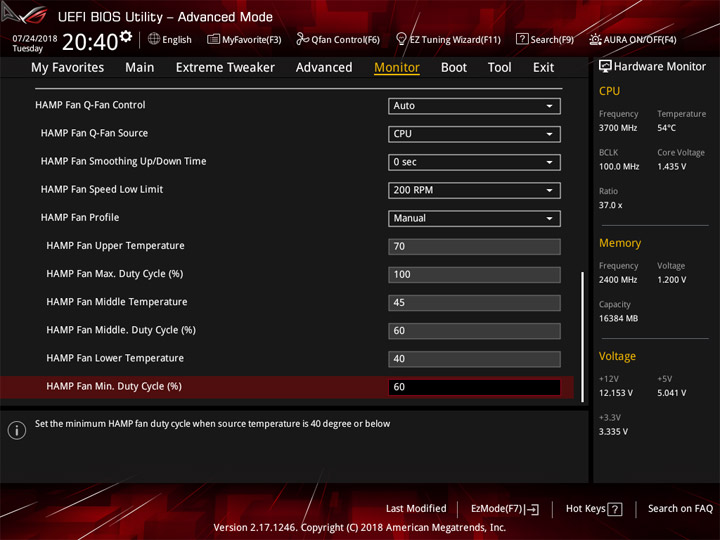This screenshot has height=540, width=720.
Task: Select HAMP Fan Q-Fan Control label
Action: point(90,105)
